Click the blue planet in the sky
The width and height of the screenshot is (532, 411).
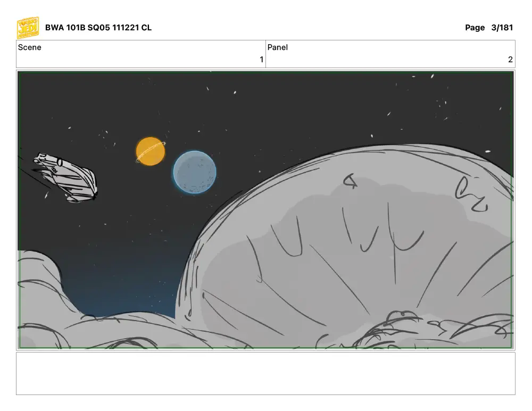194,172
